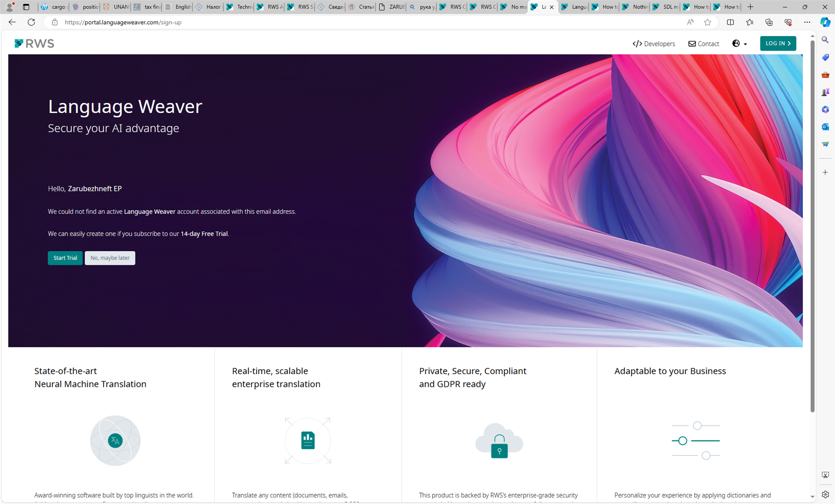Reload the current page

pos(31,22)
